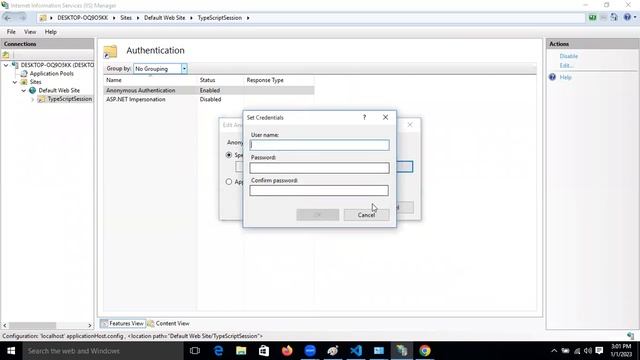
Task: Click DESKTOP-OQ9O5KK in the address breadcrumb
Action: 82,18
